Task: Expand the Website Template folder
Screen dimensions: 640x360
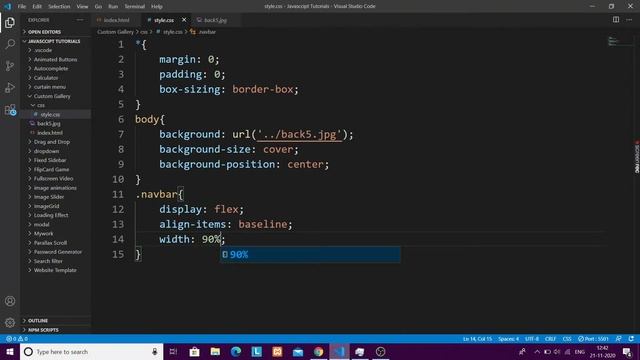Action: click(55, 270)
